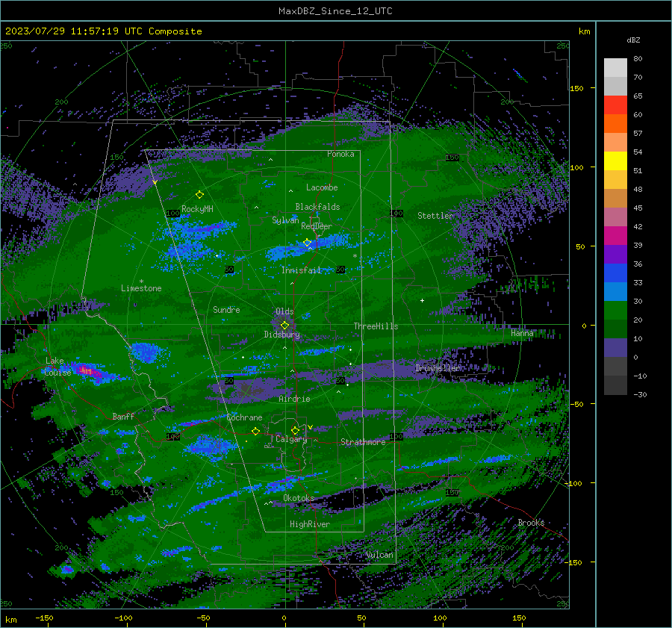The width and height of the screenshot is (672, 628).
Task: Click the Blackfalds label on the map
Action: click(317, 207)
